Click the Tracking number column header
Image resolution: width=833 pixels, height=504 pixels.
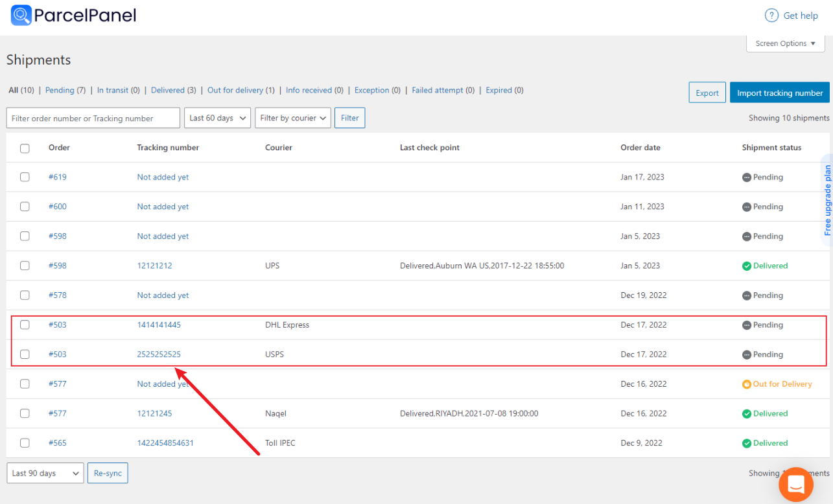(169, 148)
